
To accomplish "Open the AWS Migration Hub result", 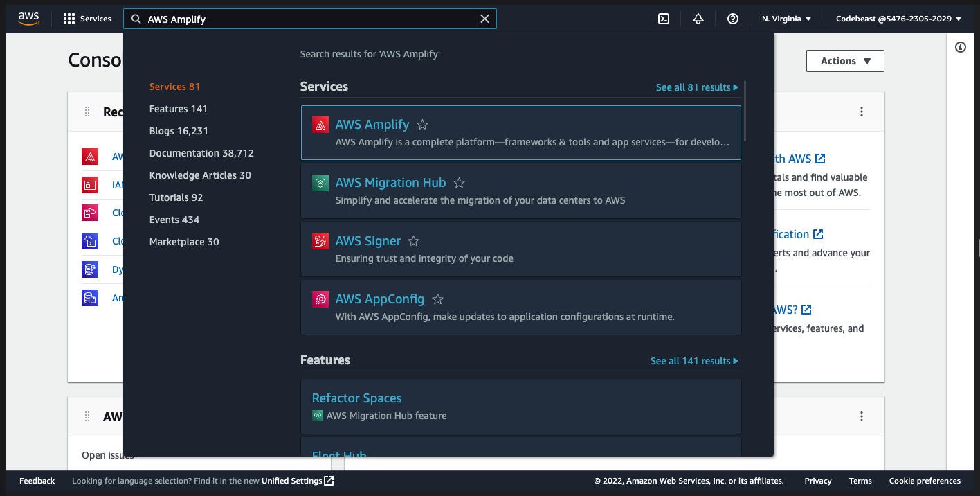I will point(521,191).
